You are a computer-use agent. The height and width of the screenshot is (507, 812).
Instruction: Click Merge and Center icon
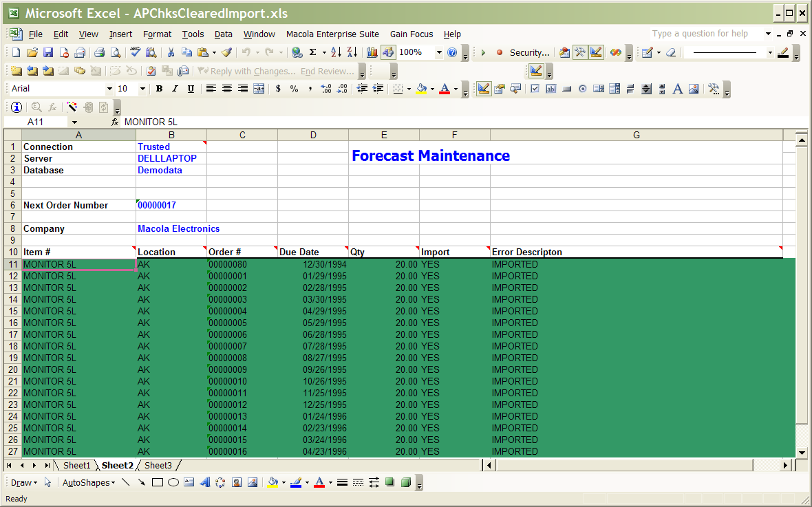tap(259, 89)
